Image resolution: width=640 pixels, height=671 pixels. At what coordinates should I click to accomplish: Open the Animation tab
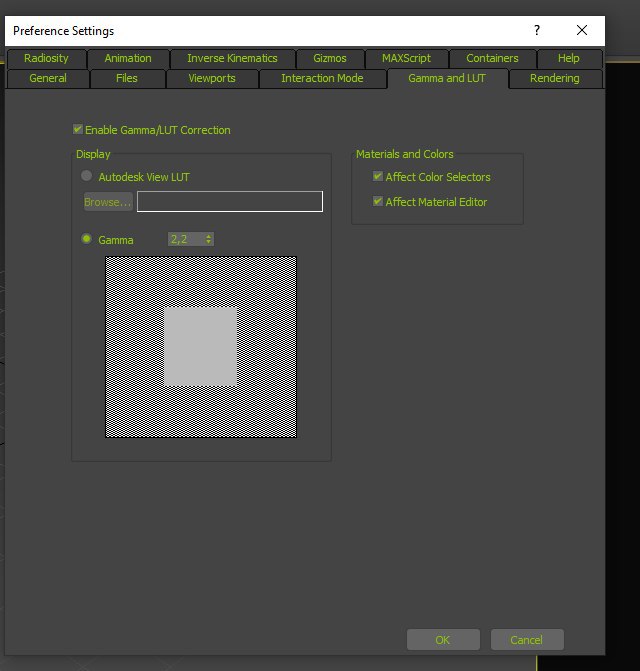tap(128, 58)
